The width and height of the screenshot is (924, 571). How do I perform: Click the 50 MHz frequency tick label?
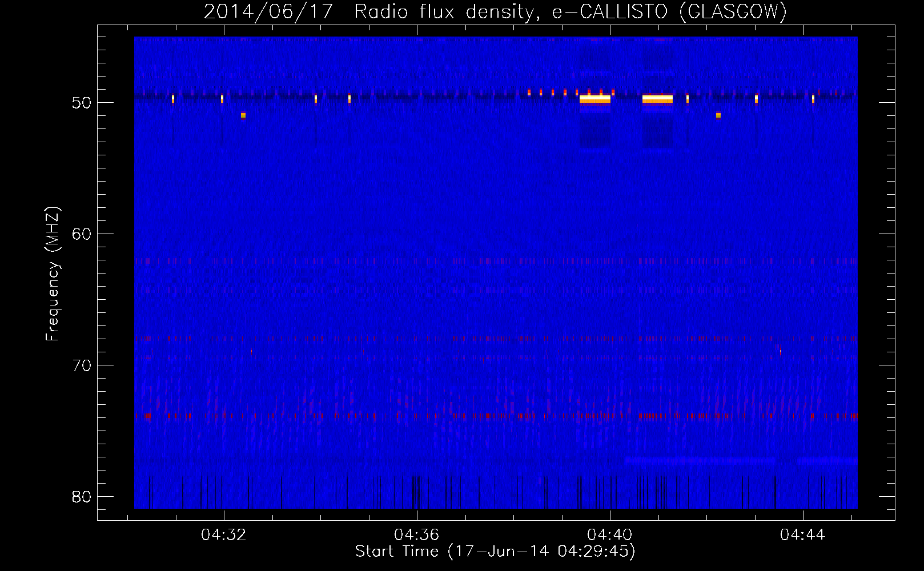(x=82, y=103)
